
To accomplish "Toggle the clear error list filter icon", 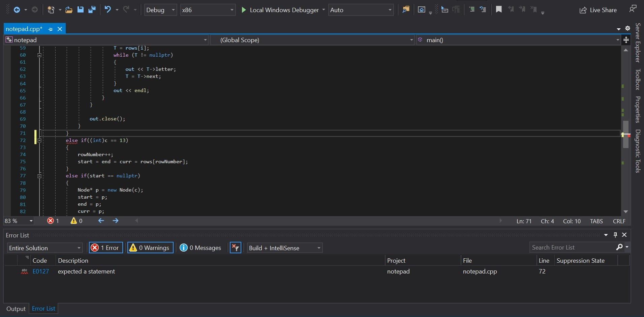I will coord(235,248).
